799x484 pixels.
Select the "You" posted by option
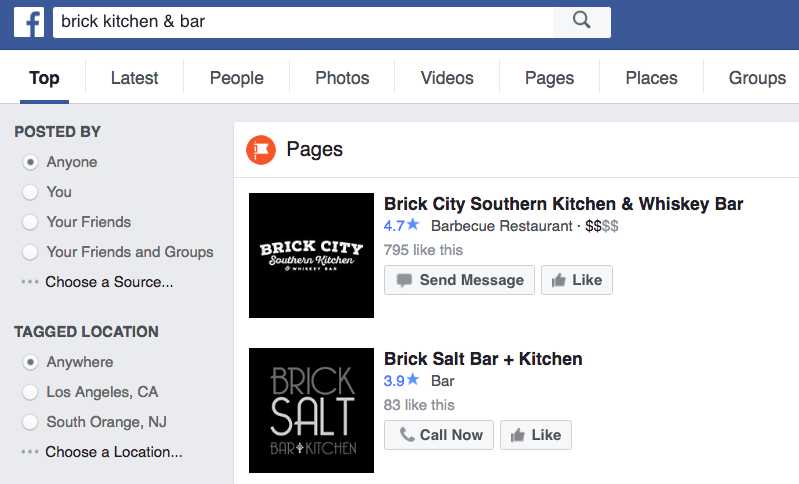[30, 192]
